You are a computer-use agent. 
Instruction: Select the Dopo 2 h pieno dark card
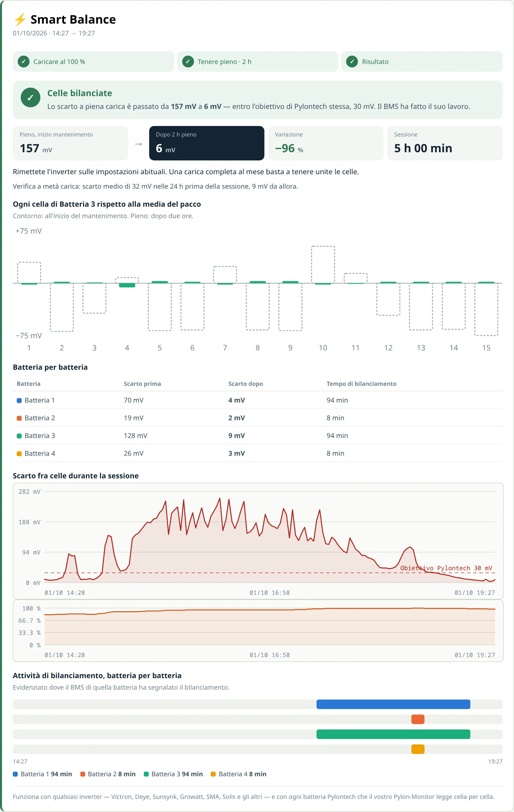click(x=207, y=143)
